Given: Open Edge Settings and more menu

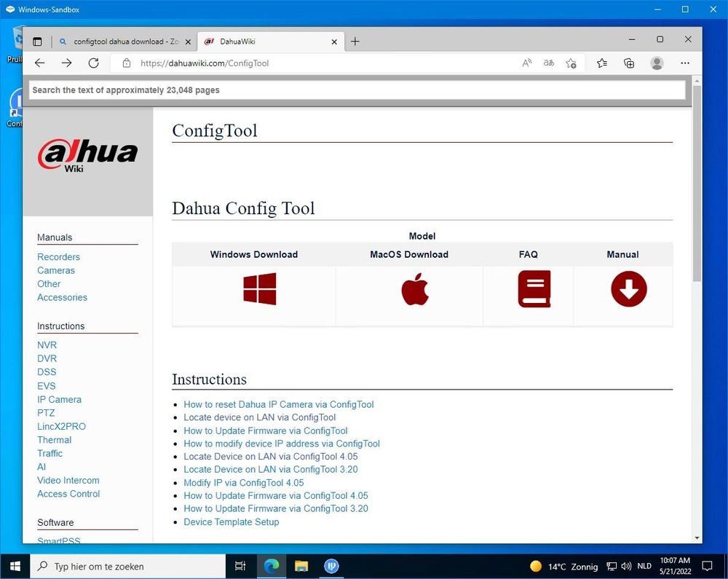Looking at the screenshot, I should (685, 63).
